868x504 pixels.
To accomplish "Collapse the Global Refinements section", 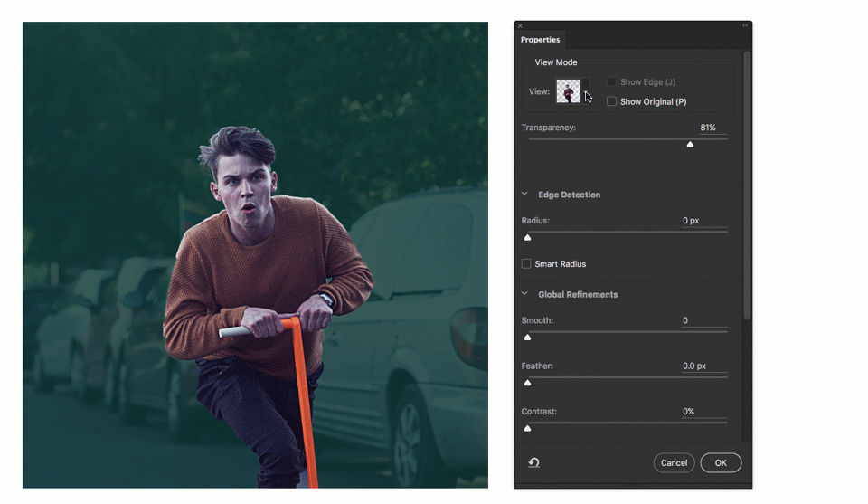I will (524, 293).
